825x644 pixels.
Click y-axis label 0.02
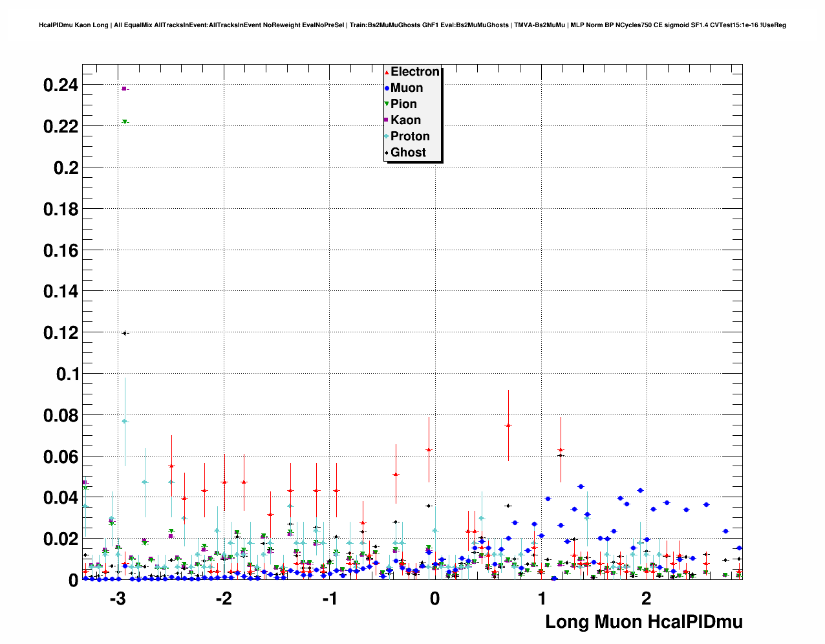coord(60,539)
